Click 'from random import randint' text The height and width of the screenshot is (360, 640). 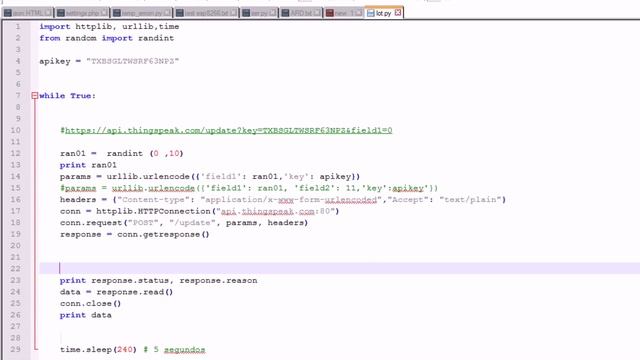point(107,38)
